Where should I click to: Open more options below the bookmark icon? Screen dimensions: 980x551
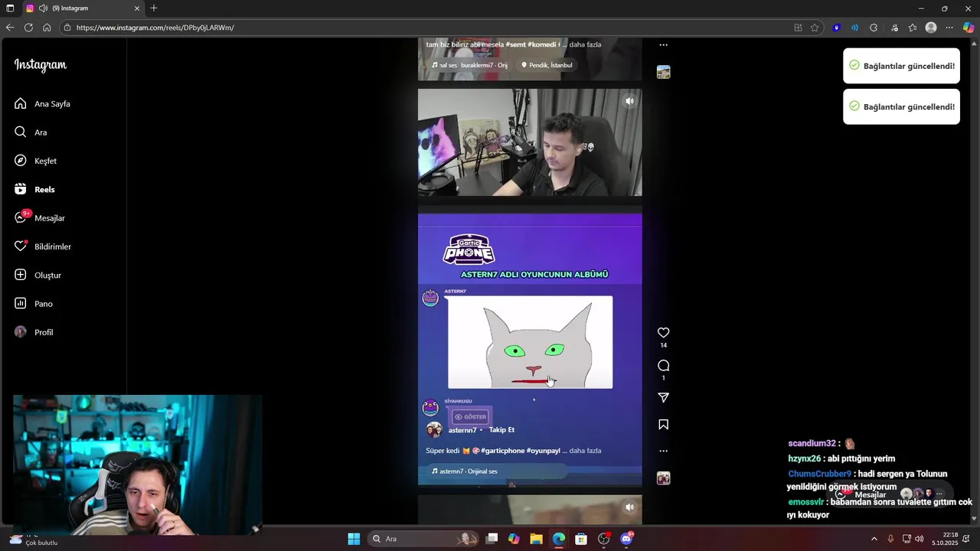[664, 451]
